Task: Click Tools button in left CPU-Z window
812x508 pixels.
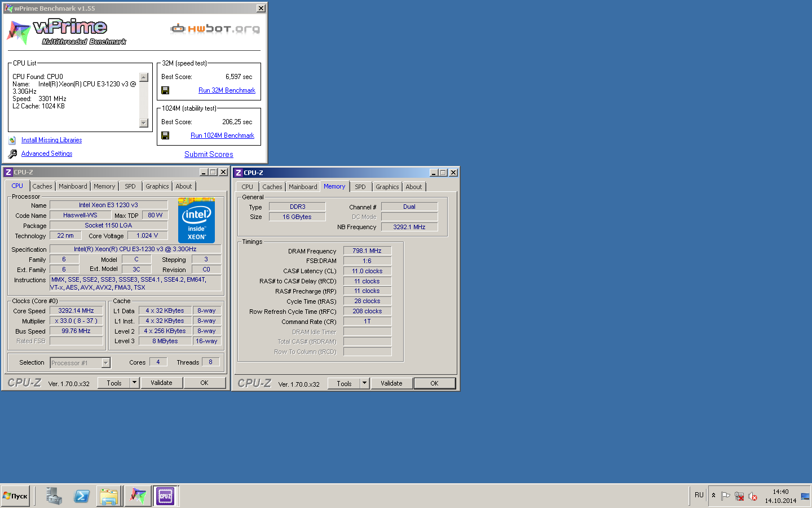Action: (114, 383)
